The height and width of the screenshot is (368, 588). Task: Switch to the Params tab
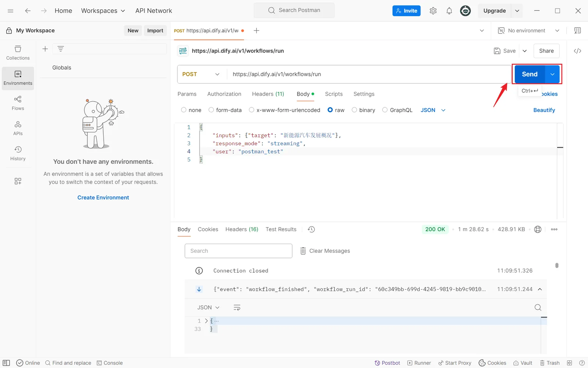(187, 94)
